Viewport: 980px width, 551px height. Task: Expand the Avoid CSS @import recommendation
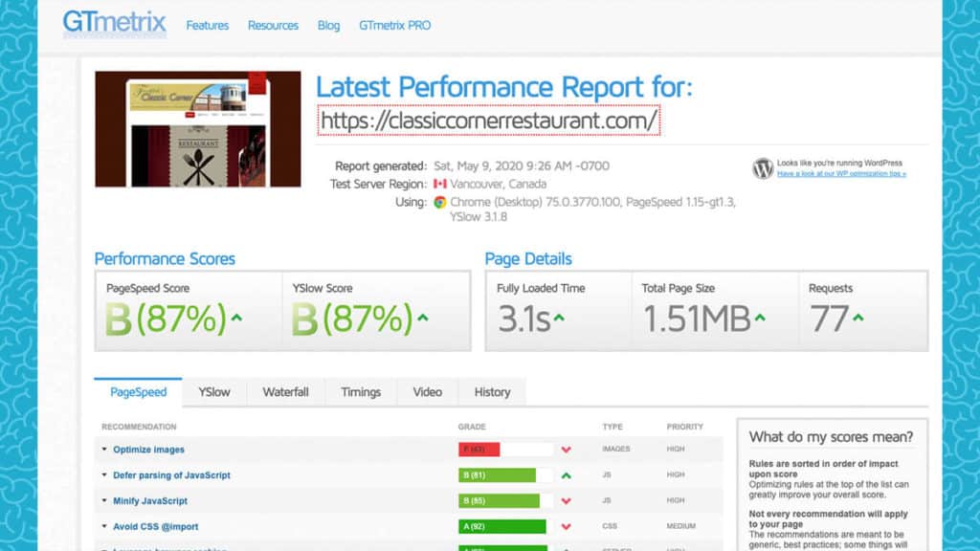(155, 527)
